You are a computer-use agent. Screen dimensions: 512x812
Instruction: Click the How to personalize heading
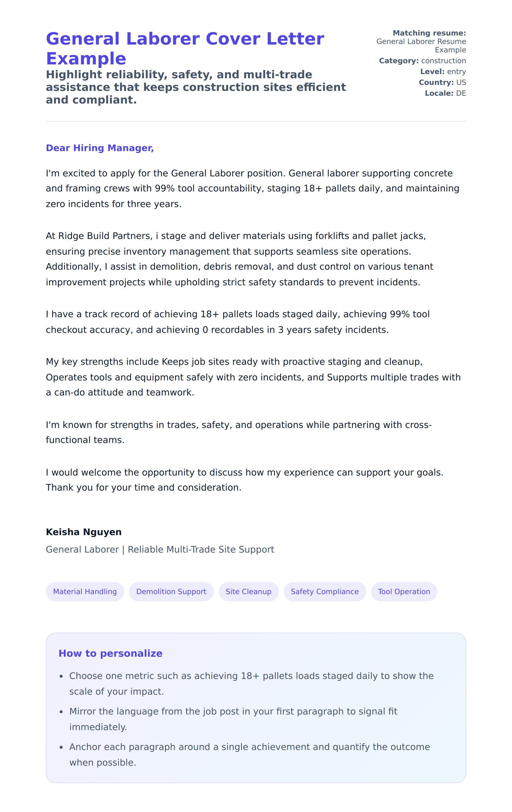click(x=110, y=653)
